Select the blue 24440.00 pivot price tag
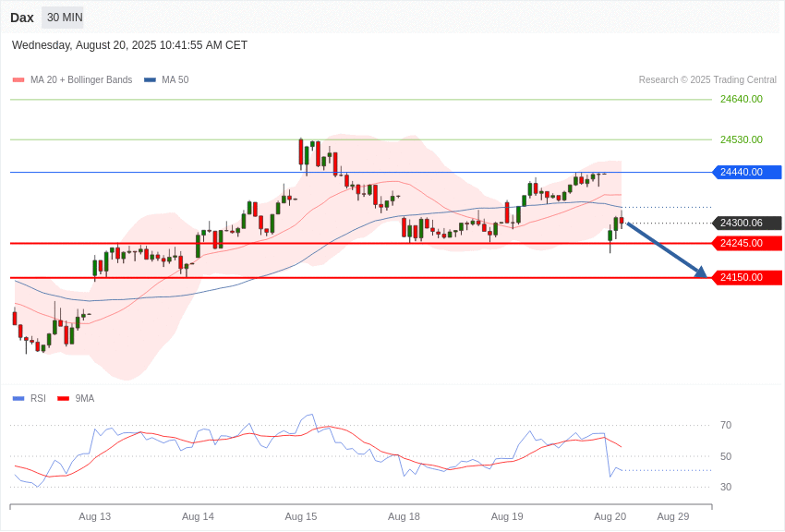785x532 pixels. click(746, 172)
